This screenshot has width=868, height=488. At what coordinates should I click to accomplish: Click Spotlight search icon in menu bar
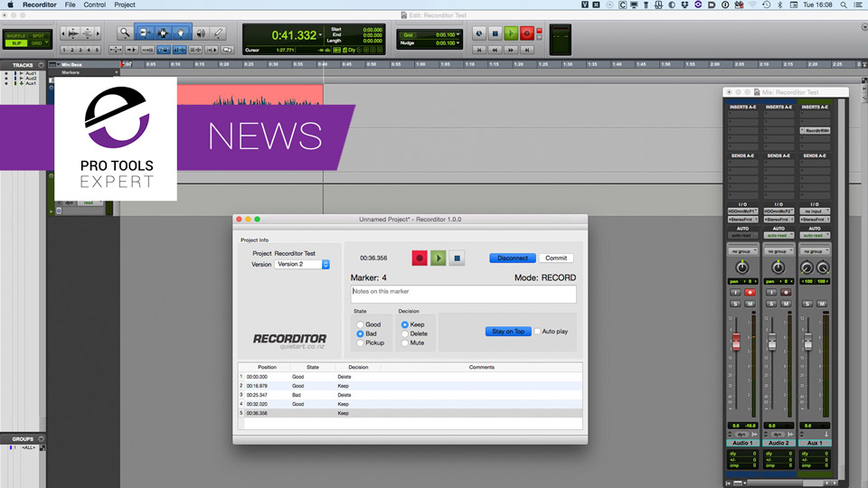[844, 5]
